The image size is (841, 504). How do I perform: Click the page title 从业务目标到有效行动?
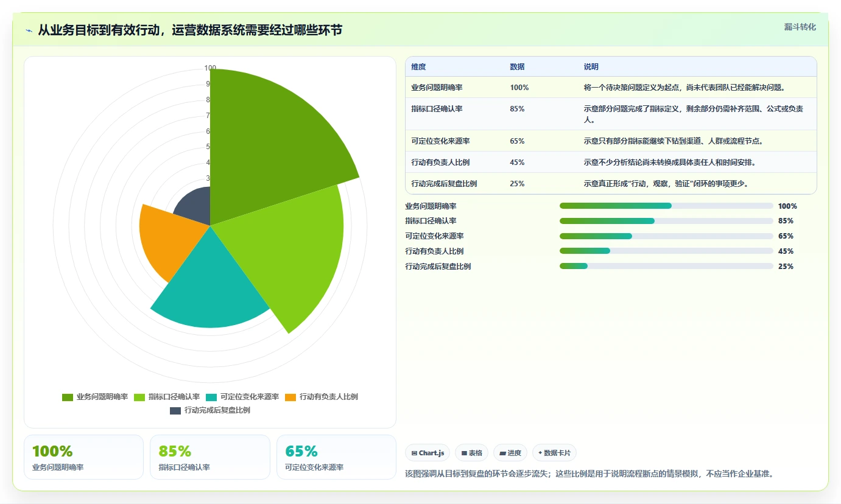click(x=190, y=30)
